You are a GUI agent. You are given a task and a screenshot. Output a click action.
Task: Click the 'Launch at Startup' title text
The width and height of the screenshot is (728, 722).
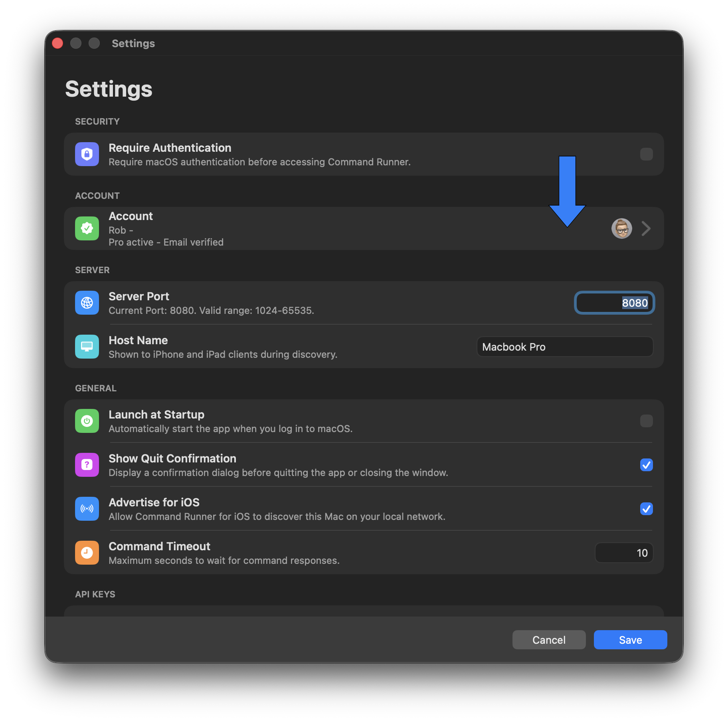[x=156, y=415]
